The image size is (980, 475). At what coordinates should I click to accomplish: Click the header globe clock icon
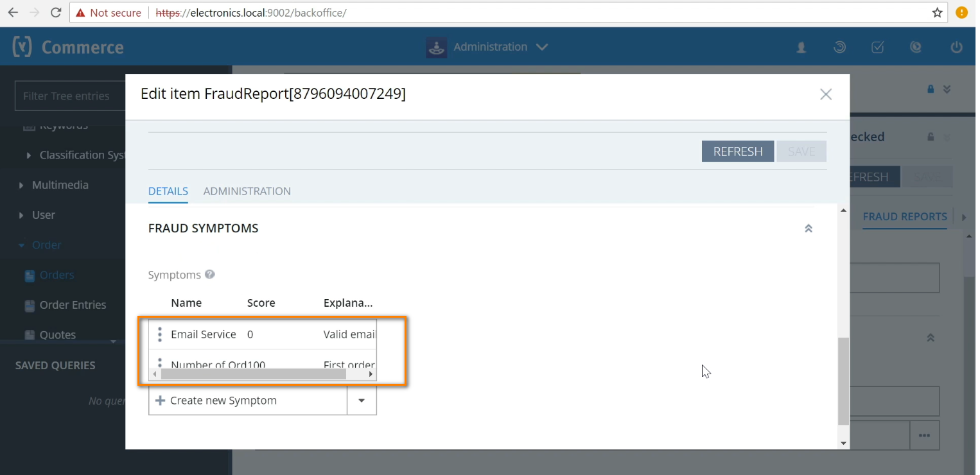(916, 47)
